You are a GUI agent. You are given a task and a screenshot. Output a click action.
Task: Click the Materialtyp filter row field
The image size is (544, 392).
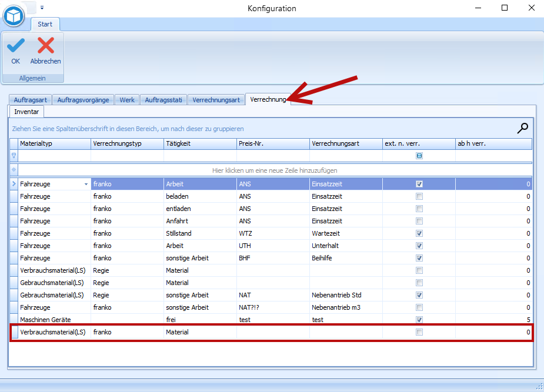tap(54, 156)
